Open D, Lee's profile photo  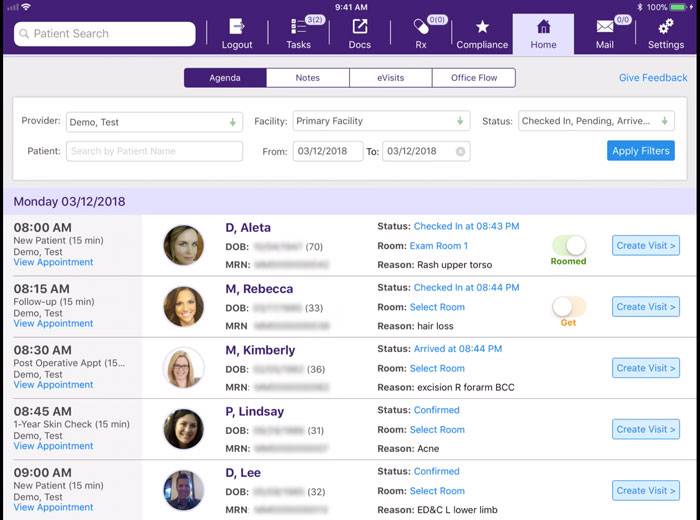(x=183, y=490)
